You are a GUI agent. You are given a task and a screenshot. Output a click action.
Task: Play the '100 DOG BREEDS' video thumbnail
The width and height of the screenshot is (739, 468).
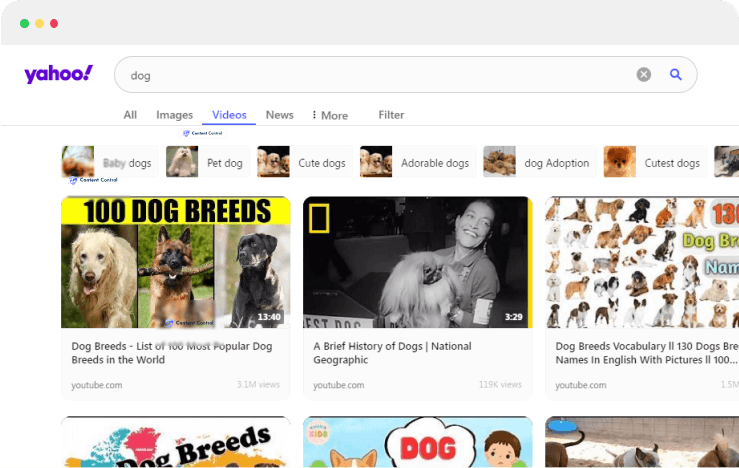pyautogui.click(x=176, y=262)
